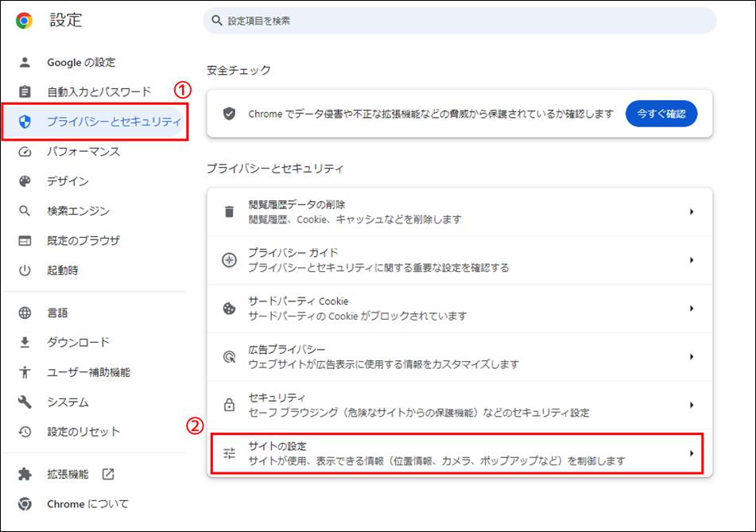Click the sliders icon for サイトの設定
The width and height of the screenshot is (756, 532).
(229, 453)
